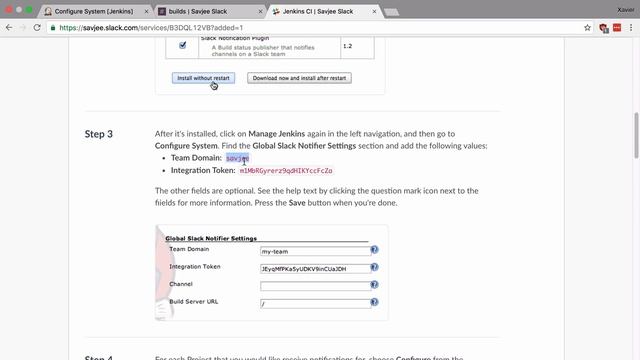This screenshot has height=360, width=640.
Task: Close the builds | Savjee Slack tab
Action: [260, 11]
